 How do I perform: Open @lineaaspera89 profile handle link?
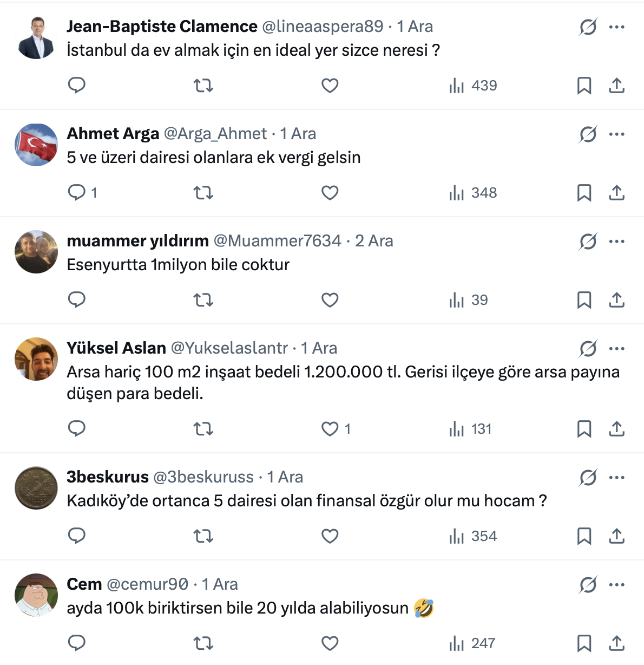323,27
